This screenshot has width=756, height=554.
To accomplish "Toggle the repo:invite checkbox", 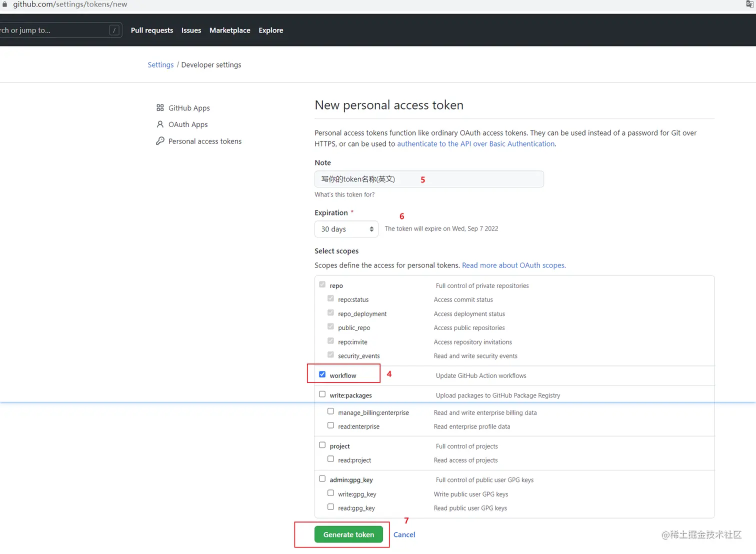I will 330,341.
